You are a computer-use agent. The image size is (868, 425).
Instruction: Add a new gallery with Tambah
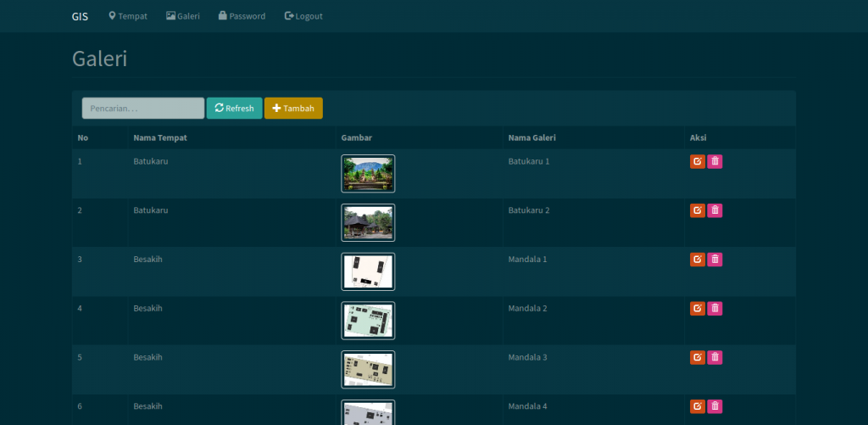coord(293,108)
